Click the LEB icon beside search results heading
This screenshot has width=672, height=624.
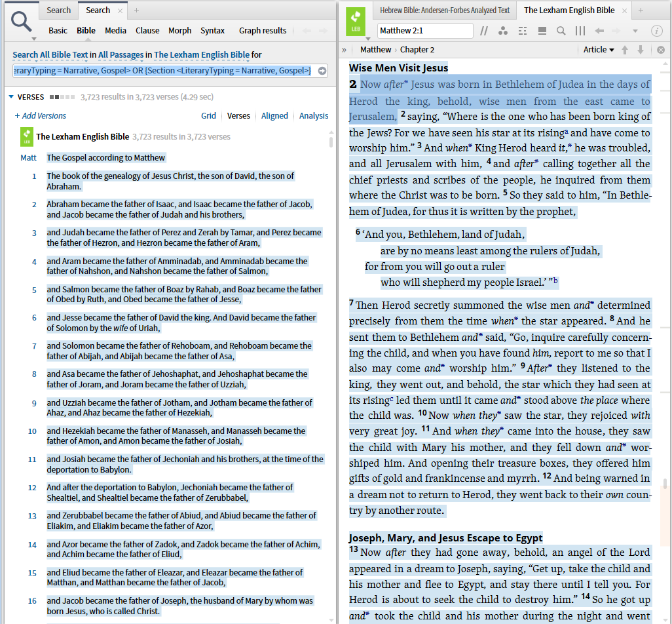click(27, 137)
